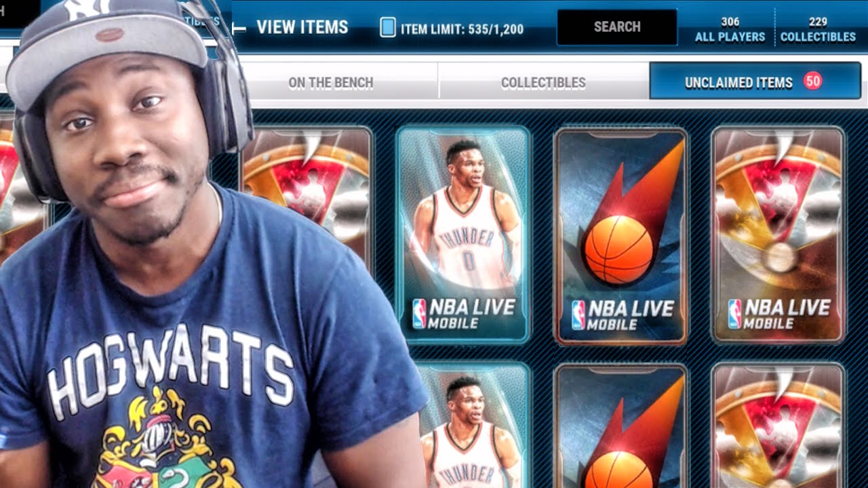Click the VIEW ITEMS title
Viewport: 868px width, 488px height.
[302, 27]
